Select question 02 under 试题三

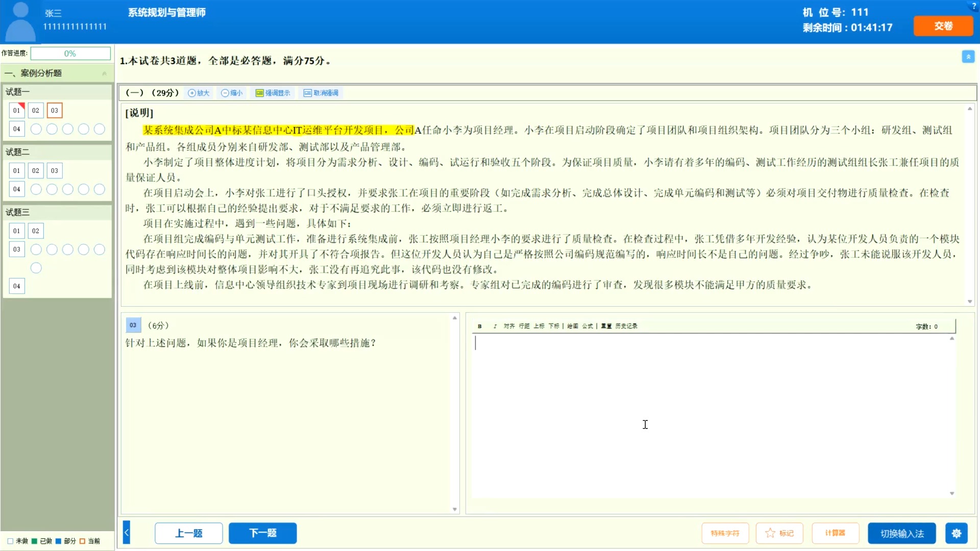point(36,231)
